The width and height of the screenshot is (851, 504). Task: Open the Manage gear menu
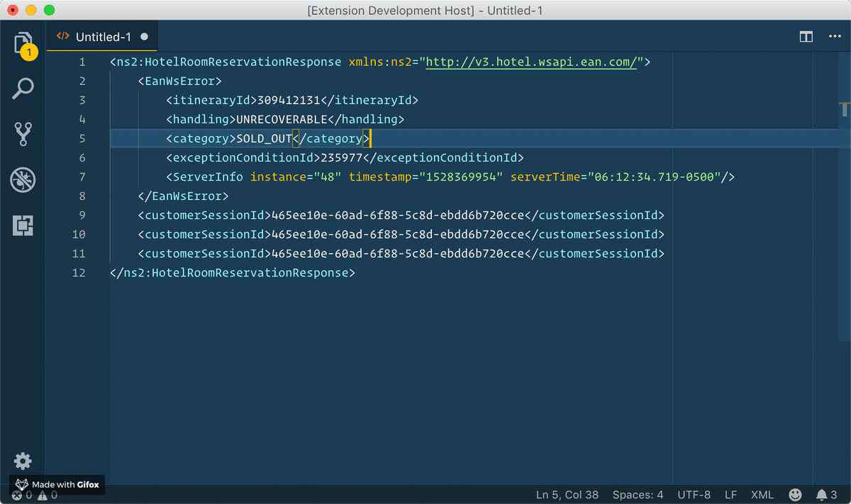tap(23, 461)
